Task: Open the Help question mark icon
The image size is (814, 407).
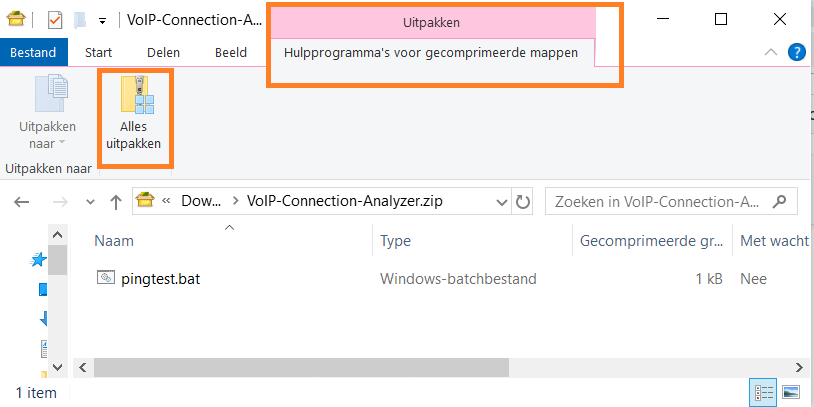Action: pyautogui.click(x=796, y=52)
